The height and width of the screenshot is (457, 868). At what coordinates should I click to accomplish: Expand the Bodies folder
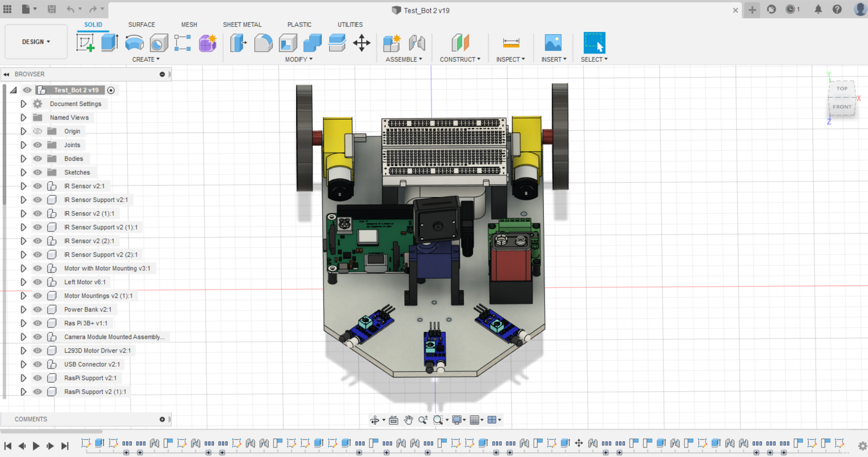[24, 159]
